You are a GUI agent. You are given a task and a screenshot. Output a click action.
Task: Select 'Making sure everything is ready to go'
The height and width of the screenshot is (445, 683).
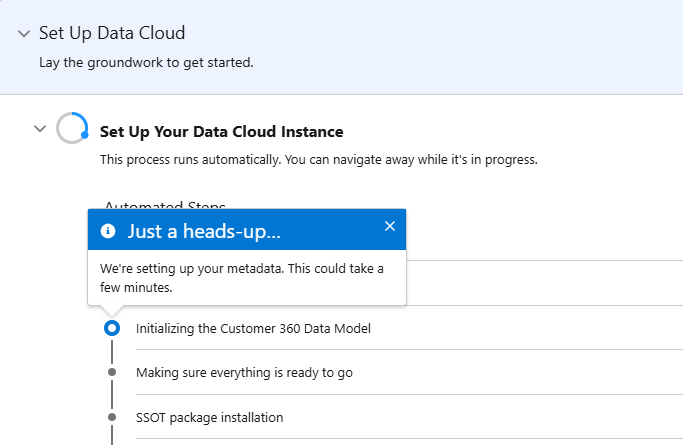244,373
